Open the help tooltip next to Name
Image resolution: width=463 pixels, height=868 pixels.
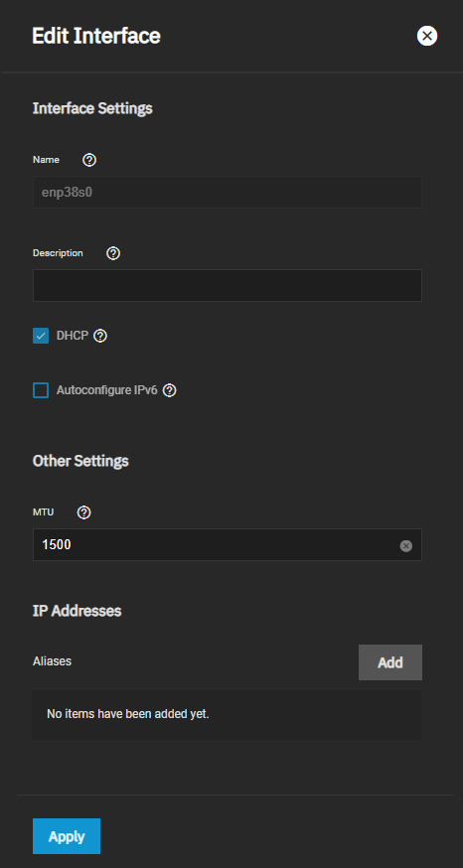(89, 160)
